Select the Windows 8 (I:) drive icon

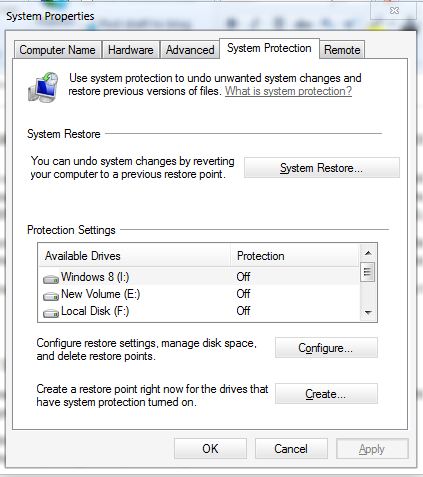(x=51, y=279)
